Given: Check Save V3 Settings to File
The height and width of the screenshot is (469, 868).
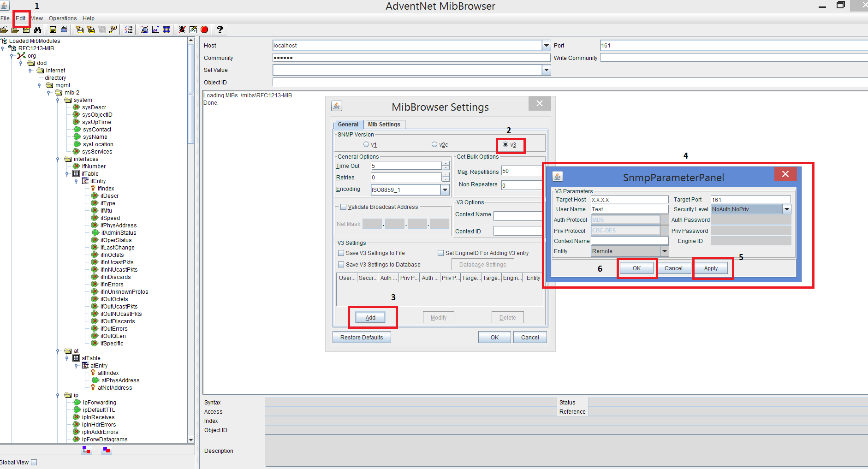Looking at the screenshot, I should [x=341, y=253].
